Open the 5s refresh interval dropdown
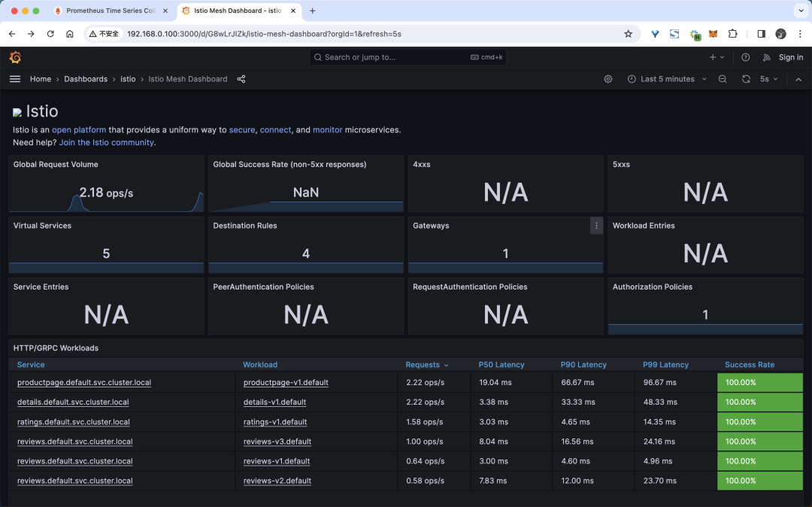The image size is (812, 507). 768,79
